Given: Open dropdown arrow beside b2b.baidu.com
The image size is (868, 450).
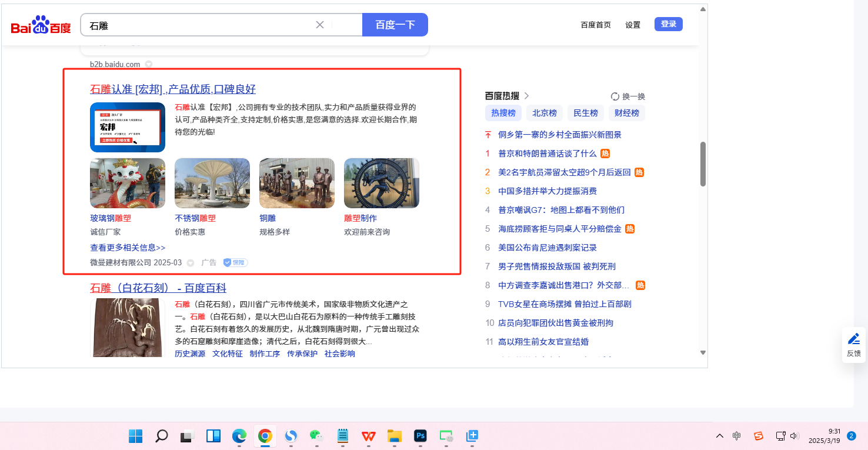Looking at the screenshot, I should click(x=149, y=64).
